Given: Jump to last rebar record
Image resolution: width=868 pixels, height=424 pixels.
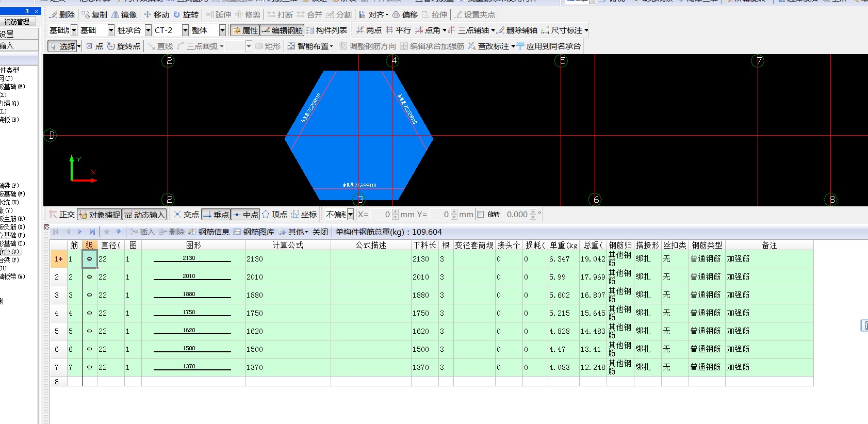Looking at the screenshot, I should [92, 232].
